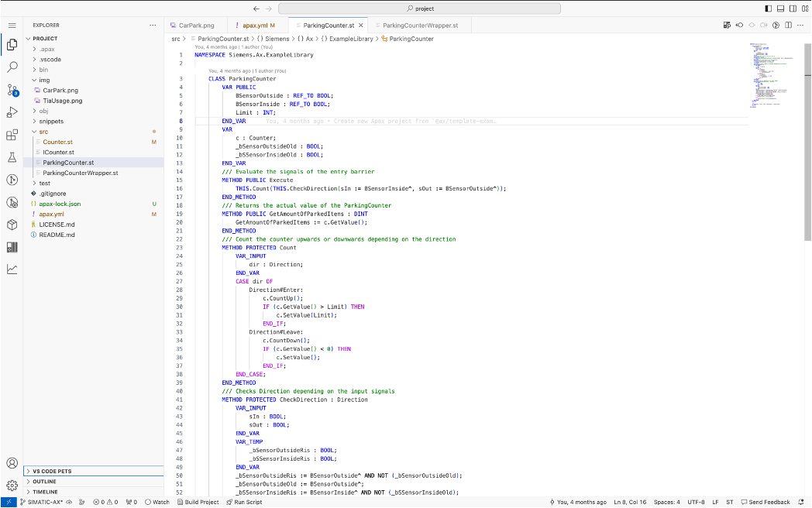
Task: Click Run Script in status bar
Action: coord(244,503)
